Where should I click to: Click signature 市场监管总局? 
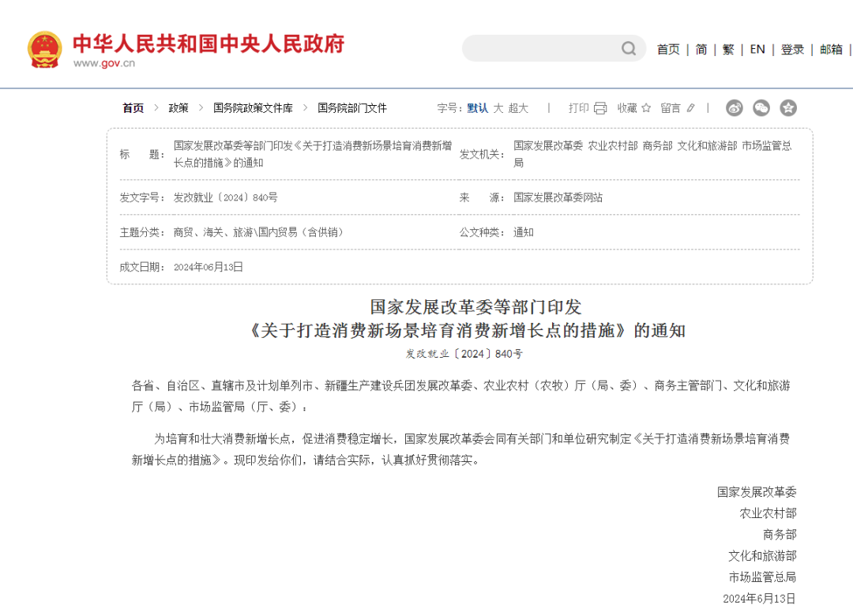[x=762, y=577]
